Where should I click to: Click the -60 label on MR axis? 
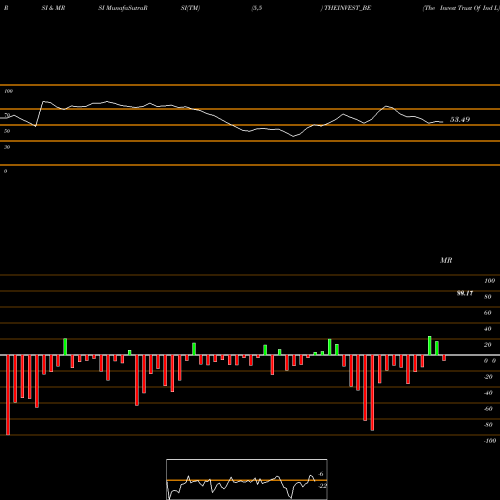tap(488, 409)
